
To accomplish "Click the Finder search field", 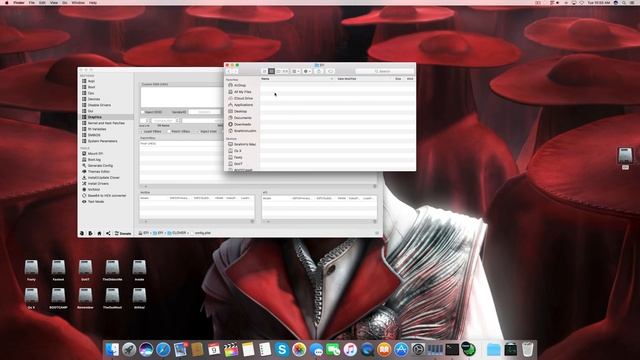I will 384,71.
